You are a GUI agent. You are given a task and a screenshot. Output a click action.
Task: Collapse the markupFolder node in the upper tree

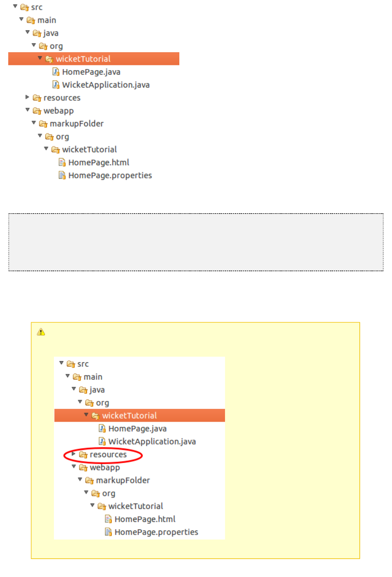[x=34, y=123]
